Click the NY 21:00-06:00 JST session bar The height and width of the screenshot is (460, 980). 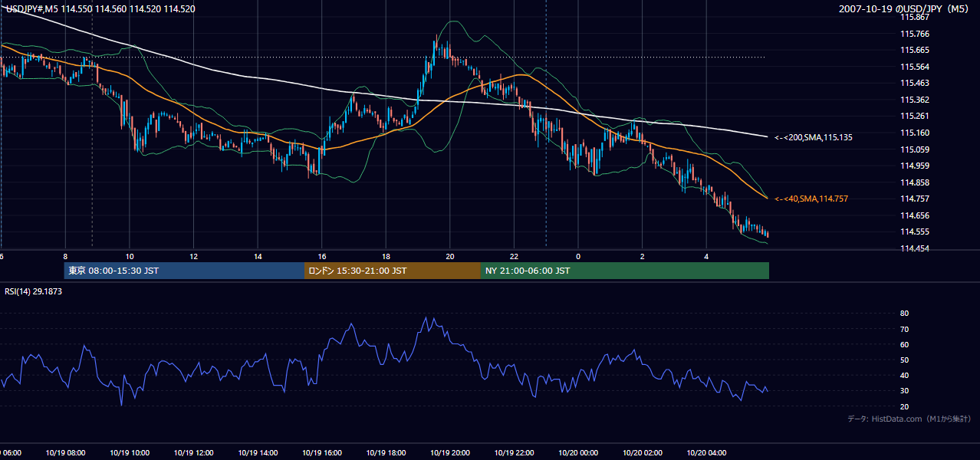625,271
